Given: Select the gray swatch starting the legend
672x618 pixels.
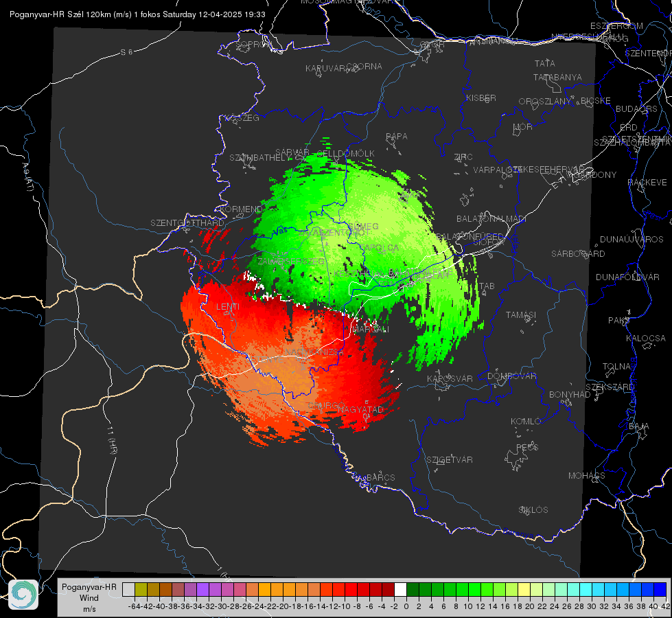Looking at the screenshot, I should 128,589.
